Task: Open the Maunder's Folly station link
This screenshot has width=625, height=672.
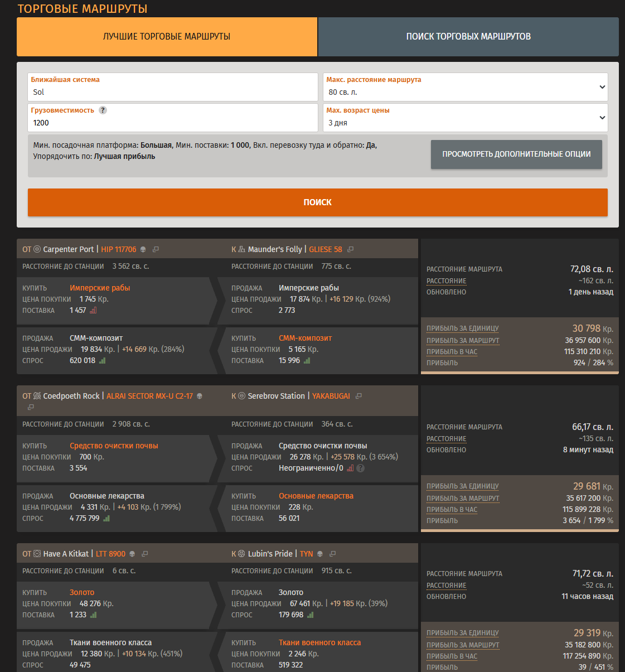Action: click(275, 249)
